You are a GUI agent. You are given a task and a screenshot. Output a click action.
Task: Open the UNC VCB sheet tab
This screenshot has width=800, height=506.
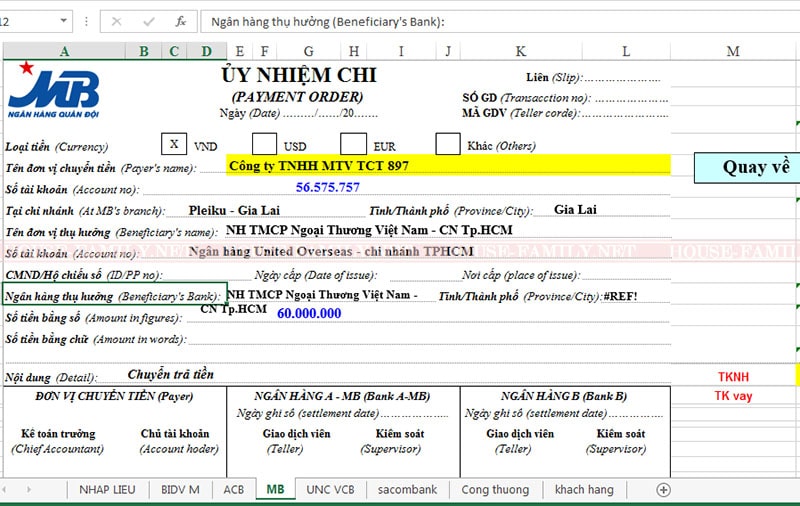pos(330,490)
